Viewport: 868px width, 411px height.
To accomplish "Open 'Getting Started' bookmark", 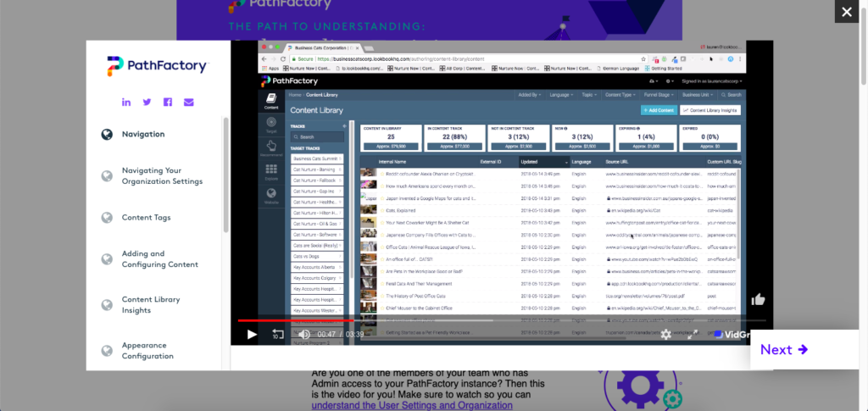I will pos(663,69).
